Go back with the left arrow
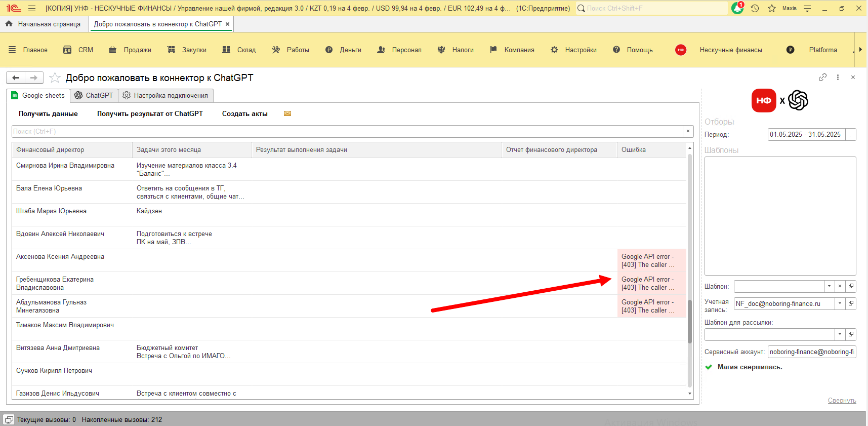Image resolution: width=868 pixels, height=426 pixels. pyautogui.click(x=16, y=78)
